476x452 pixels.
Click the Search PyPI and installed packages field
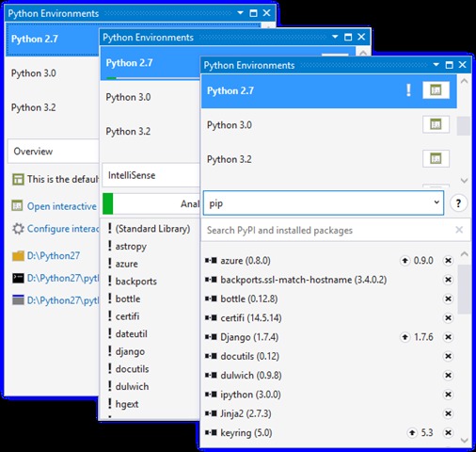(x=327, y=230)
